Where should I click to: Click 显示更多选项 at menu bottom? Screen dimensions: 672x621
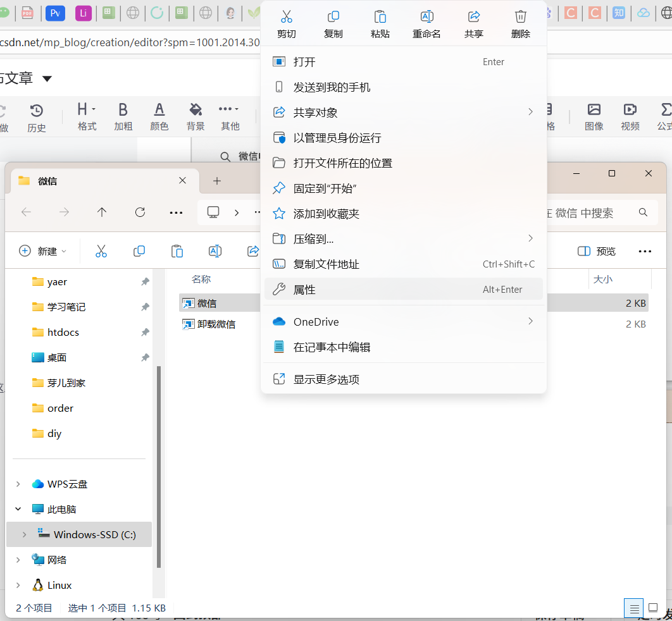click(x=403, y=379)
